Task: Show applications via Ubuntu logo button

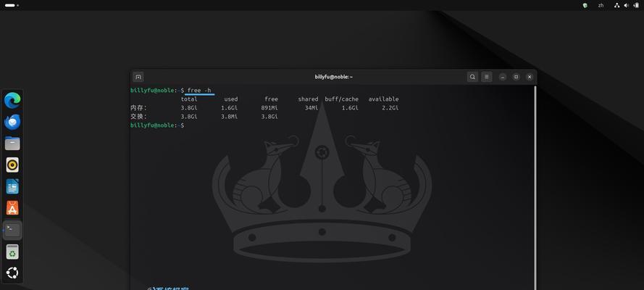Action: tap(12, 273)
